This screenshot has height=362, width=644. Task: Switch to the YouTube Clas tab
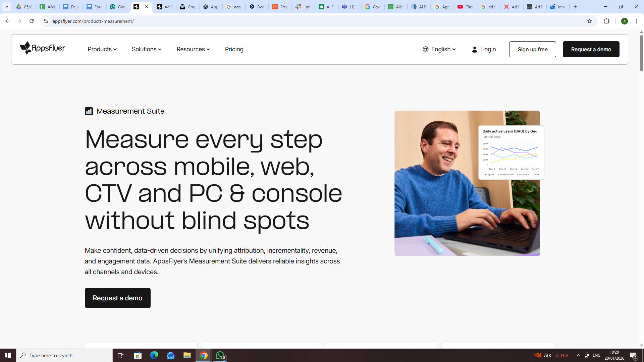[465, 7]
